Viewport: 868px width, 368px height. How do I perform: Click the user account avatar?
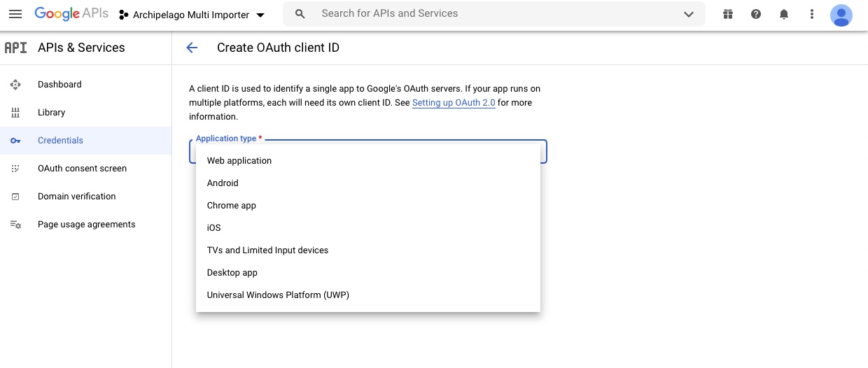(x=841, y=15)
